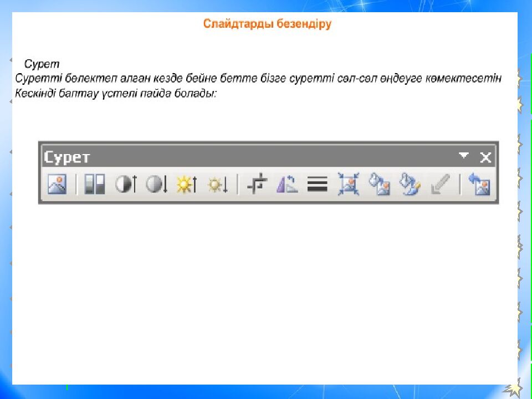The image size is (532, 399).
Task: Close the Сурет toolbar
Action: point(485,157)
